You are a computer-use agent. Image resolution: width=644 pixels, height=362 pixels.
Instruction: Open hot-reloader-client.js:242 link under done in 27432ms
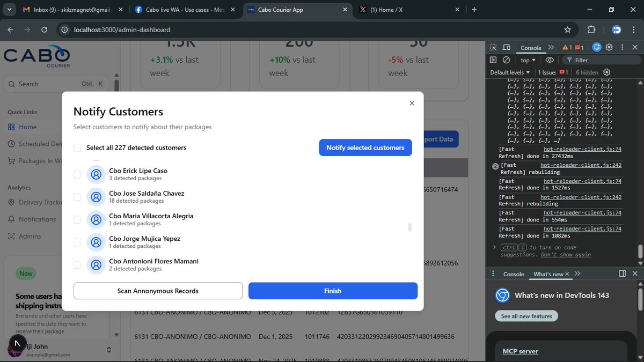coord(581,165)
